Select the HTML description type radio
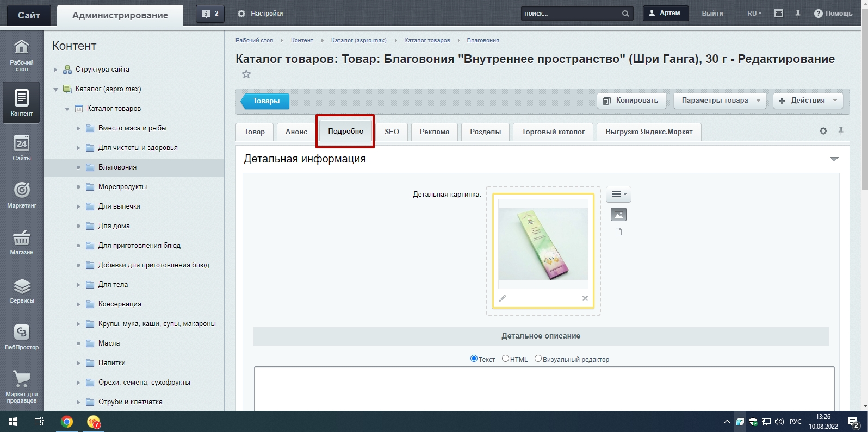Image resolution: width=868 pixels, height=432 pixels. coord(505,359)
